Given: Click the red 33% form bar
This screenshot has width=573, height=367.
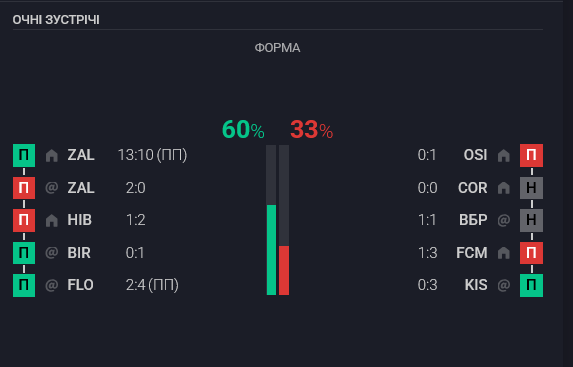Looking at the screenshot, I should 284,270.
